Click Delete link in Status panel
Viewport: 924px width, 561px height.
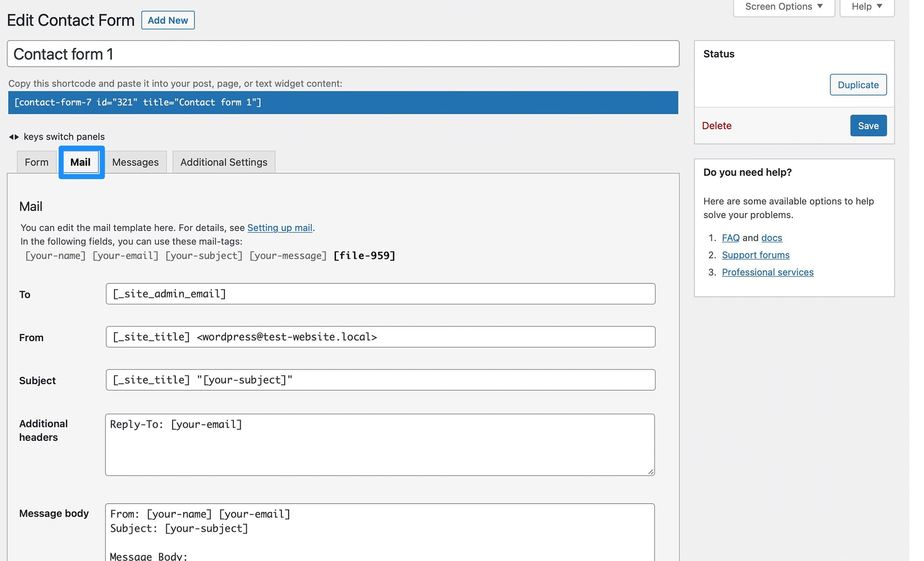[x=717, y=125]
